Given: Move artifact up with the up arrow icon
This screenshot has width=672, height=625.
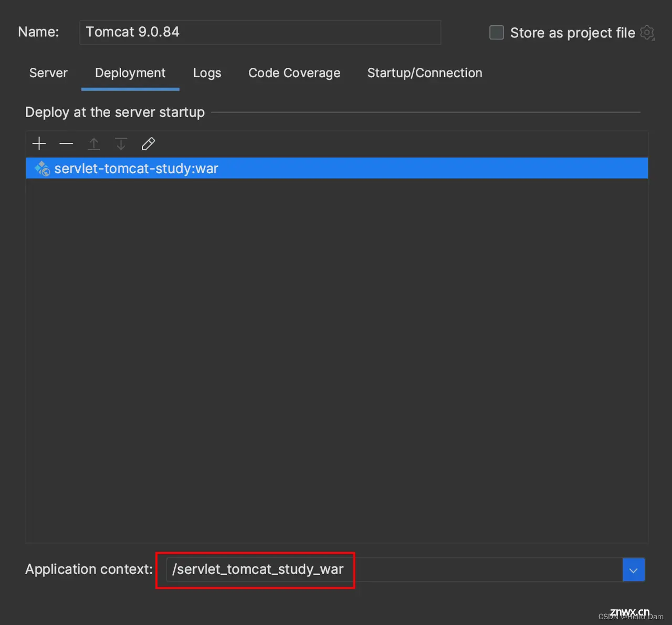Looking at the screenshot, I should tap(94, 143).
